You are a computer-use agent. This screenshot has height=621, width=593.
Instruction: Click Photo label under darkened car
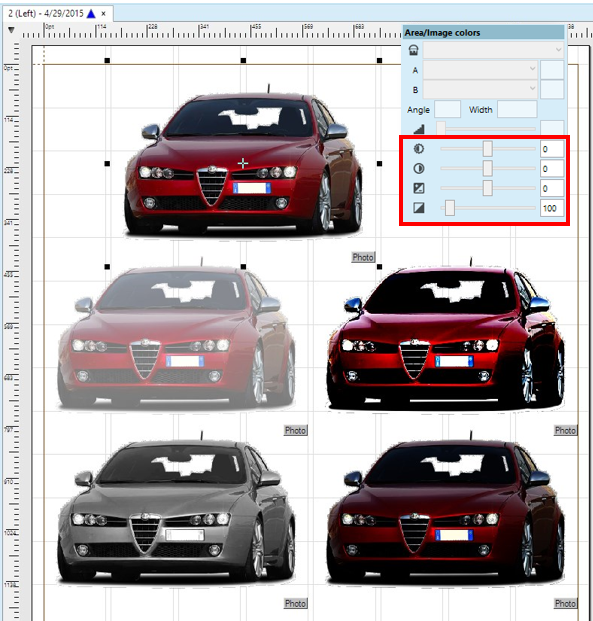565,604
